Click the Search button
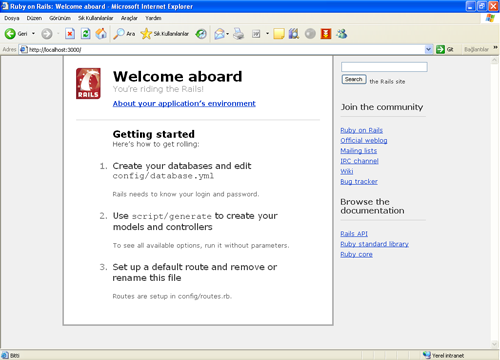Image resolution: width=500 pixels, height=360 pixels. tap(354, 79)
